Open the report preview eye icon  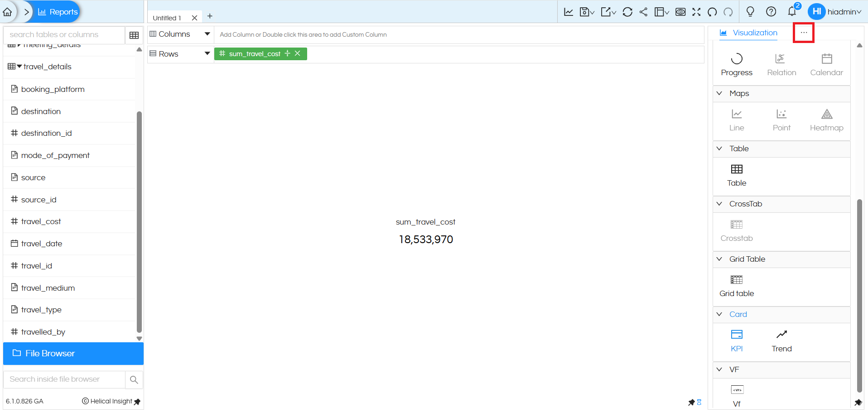[680, 12]
